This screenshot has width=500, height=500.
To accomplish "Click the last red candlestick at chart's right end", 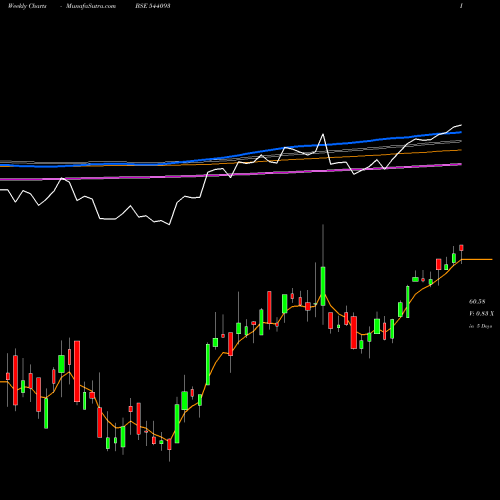I will tap(461, 248).
